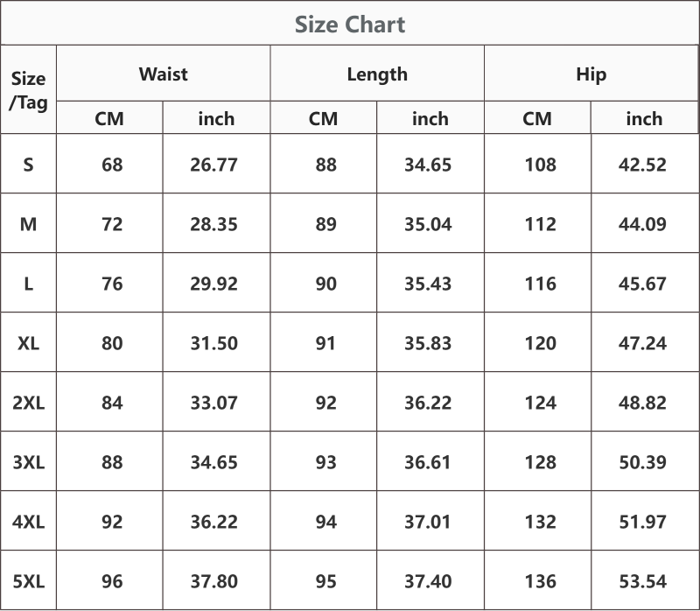
Task: Select length CM value 93
Action: (x=325, y=462)
